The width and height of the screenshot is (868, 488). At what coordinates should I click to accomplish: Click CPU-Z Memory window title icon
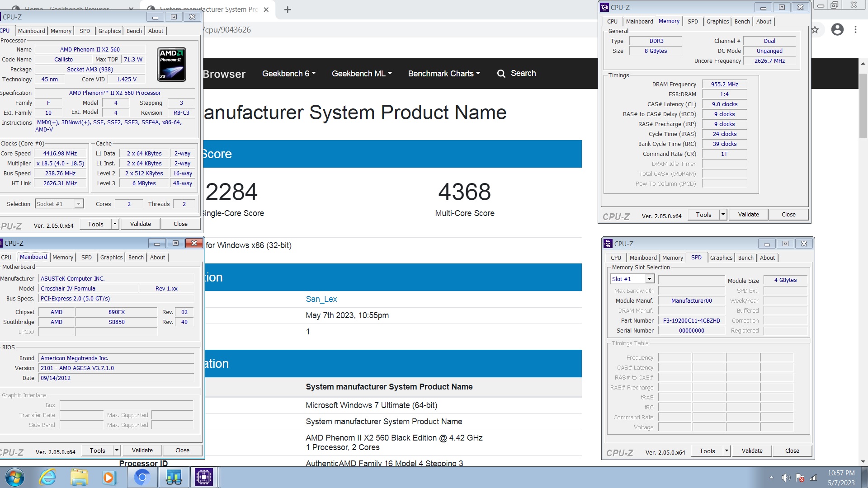(x=604, y=7)
